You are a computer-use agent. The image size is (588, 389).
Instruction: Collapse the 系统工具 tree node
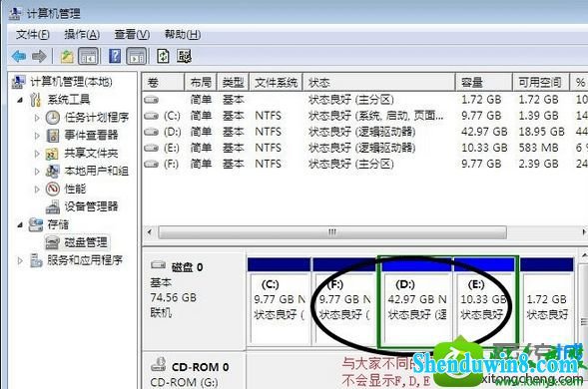click(x=20, y=100)
